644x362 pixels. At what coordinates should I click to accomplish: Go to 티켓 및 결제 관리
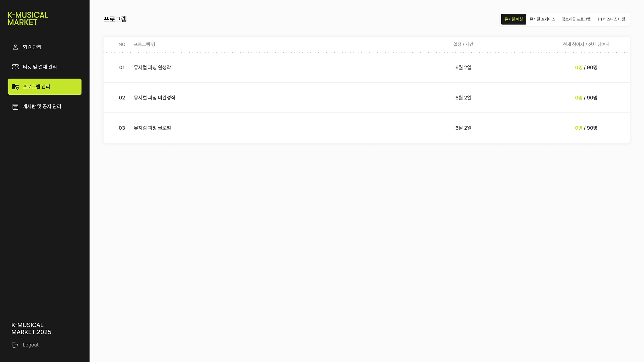45,67
